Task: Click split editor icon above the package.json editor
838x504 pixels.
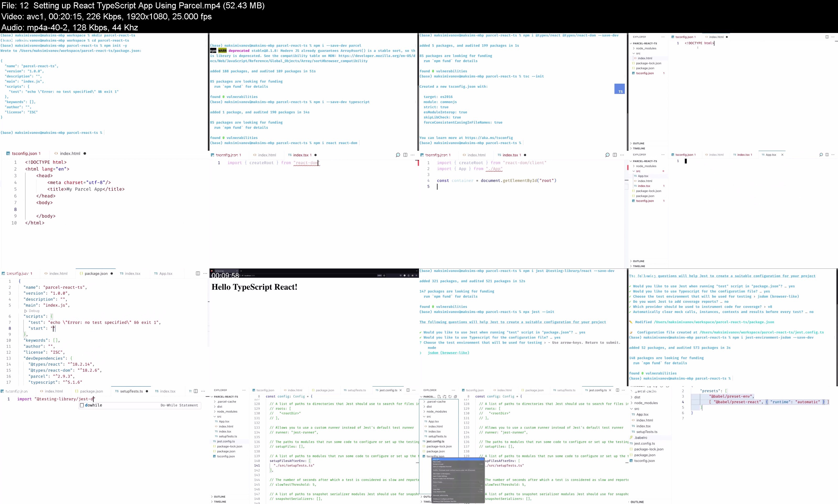Action: point(198,273)
